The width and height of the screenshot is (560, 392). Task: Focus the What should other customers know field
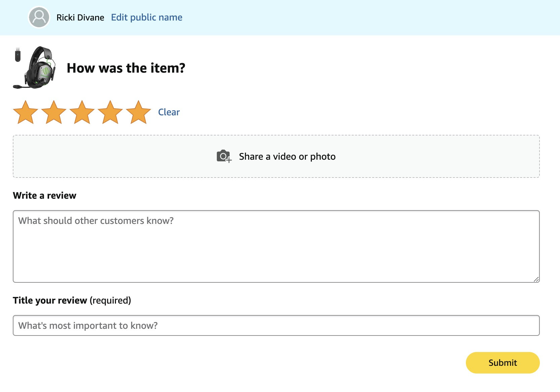[276, 246]
